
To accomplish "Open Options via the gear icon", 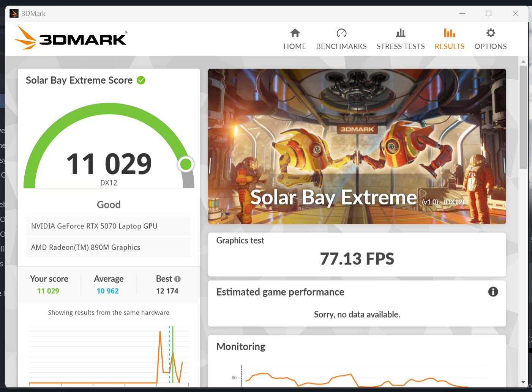I will point(491,33).
